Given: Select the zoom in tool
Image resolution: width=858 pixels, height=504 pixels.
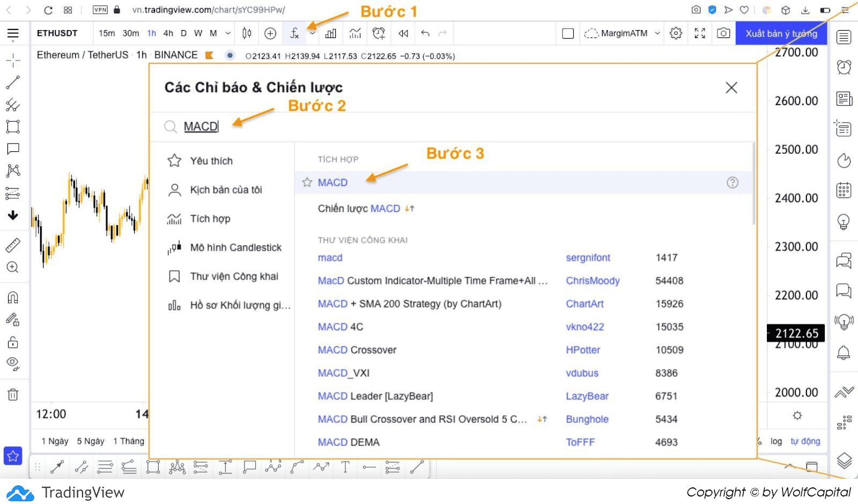Looking at the screenshot, I should pos(13,267).
